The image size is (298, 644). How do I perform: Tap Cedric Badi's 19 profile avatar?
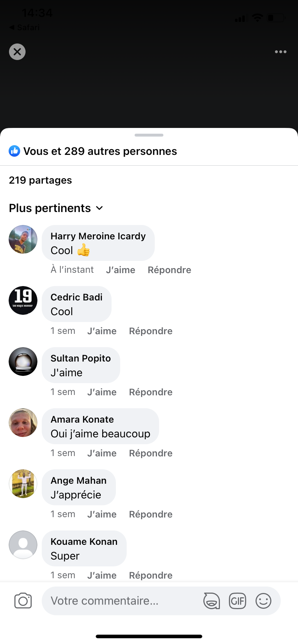[23, 300]
